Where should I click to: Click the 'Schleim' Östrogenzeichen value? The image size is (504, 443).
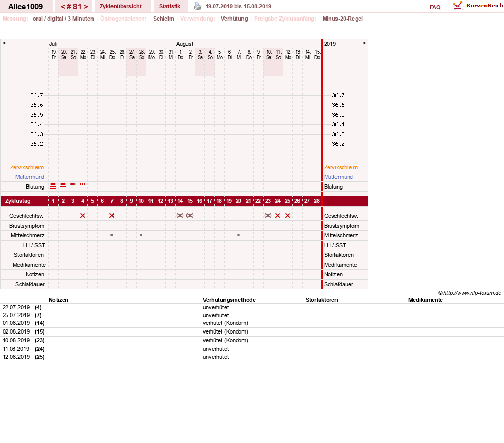tap(163, 19)
